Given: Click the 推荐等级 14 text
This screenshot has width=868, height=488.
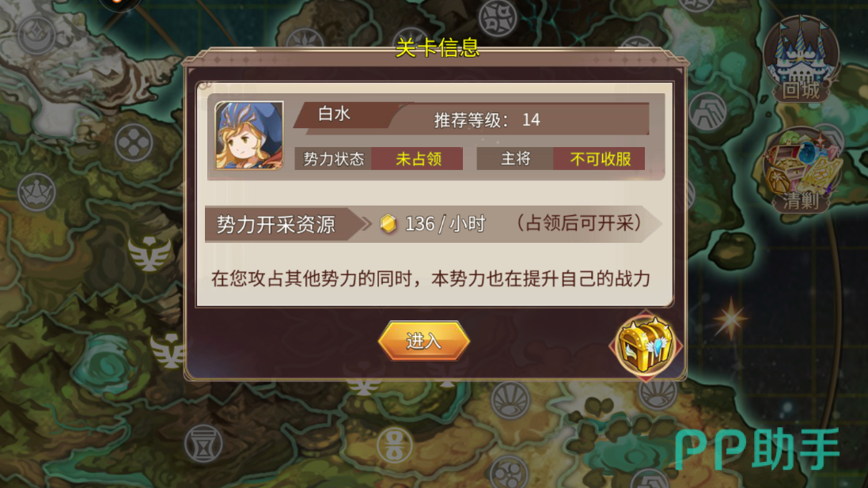Looking at the screenshot, I should (x=487, y=119).
